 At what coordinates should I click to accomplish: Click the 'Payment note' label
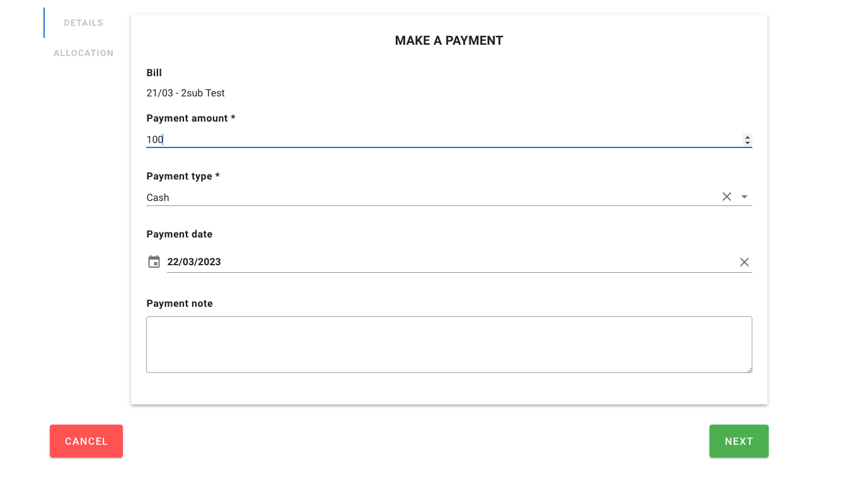[179, 303]
